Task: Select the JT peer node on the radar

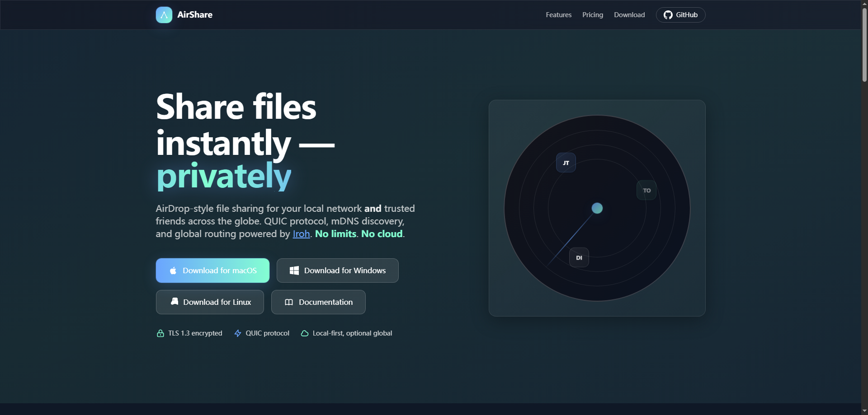Action: pyautogui.click(x=566, y=163)
